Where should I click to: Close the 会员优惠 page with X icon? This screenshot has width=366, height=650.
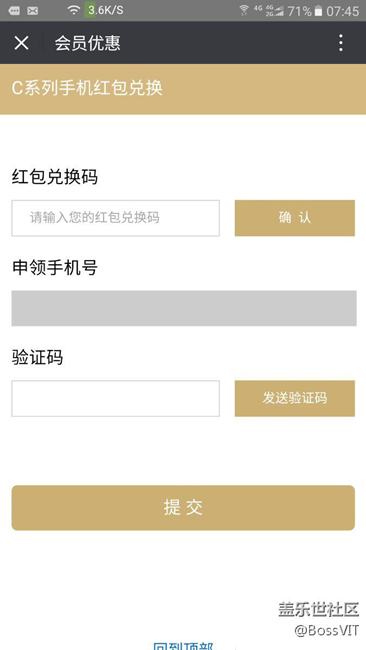tap(21, 43)
